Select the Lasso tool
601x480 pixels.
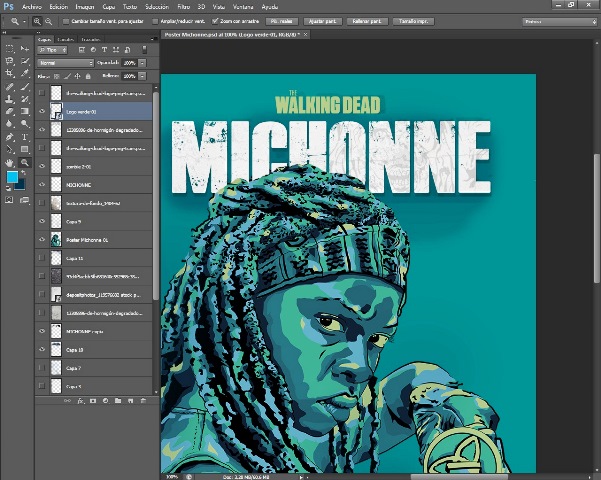(10, 61)
